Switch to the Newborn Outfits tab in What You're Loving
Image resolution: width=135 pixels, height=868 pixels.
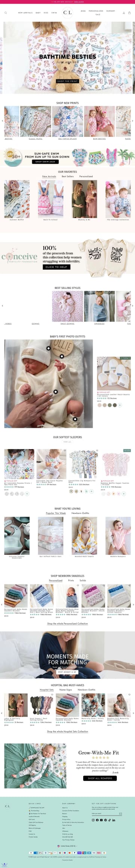80,513
